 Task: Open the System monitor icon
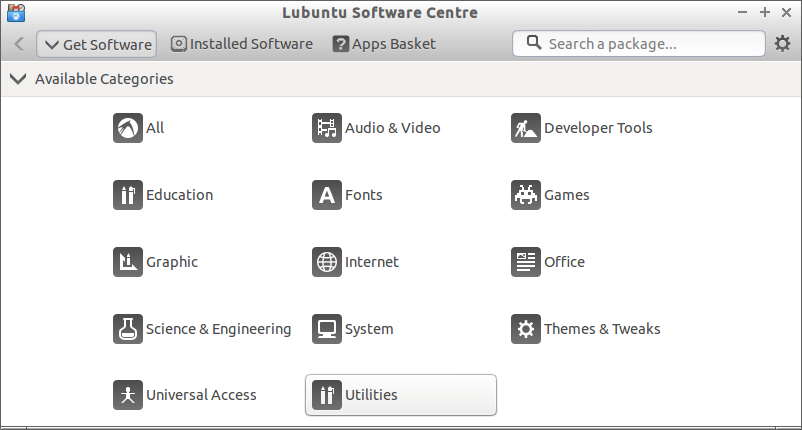coord(327,329)
